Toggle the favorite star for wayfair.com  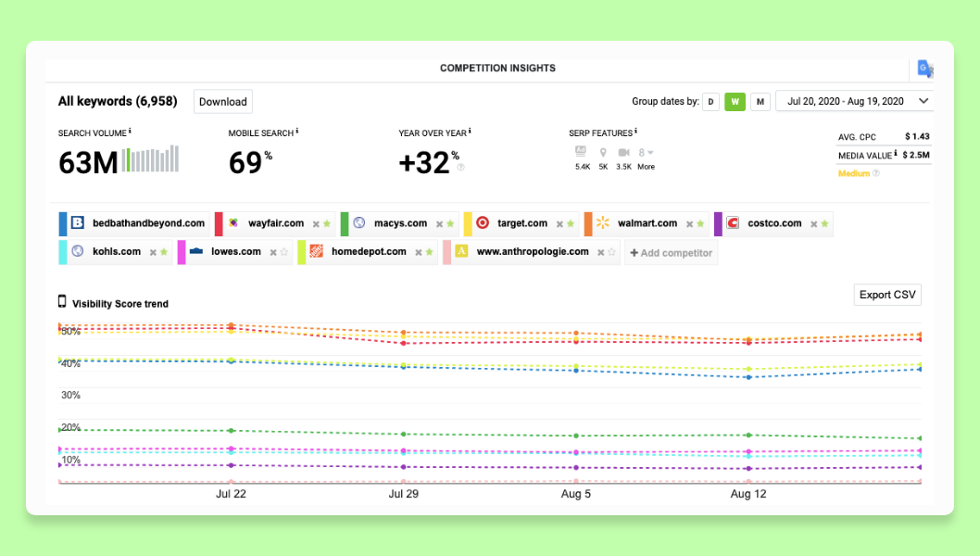tap(327, 223)
